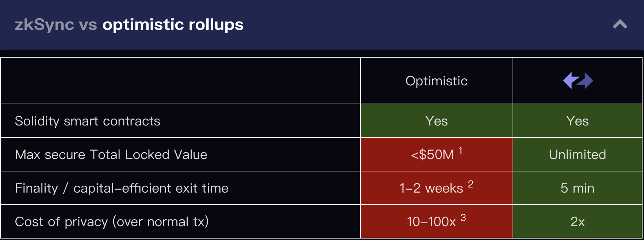Collapse the zkSync vs optimistic rollups section
Viewport: 644px width, 240px height.
620,24
